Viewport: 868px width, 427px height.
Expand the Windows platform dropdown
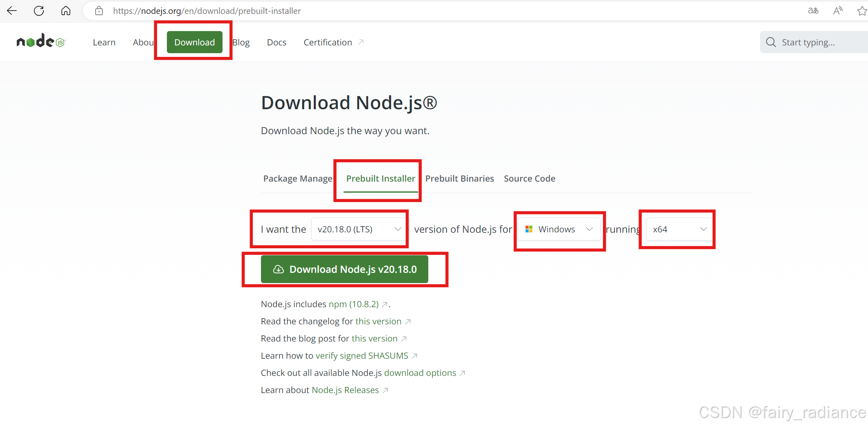559,229
